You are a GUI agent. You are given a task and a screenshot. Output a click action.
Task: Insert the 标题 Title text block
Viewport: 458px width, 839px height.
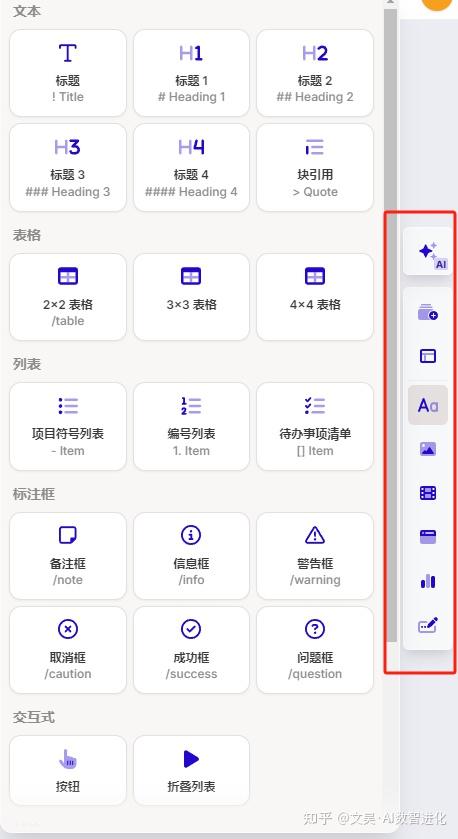68,73
